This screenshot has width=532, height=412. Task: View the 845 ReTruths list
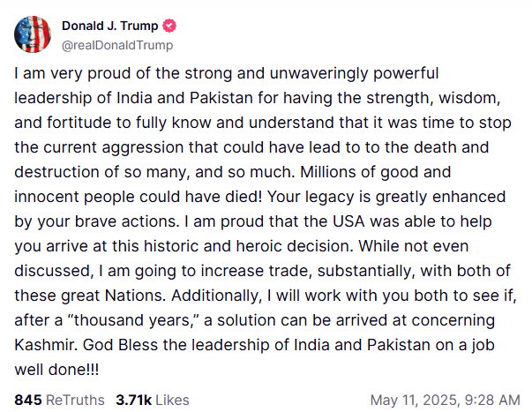(x=58, y=400)
